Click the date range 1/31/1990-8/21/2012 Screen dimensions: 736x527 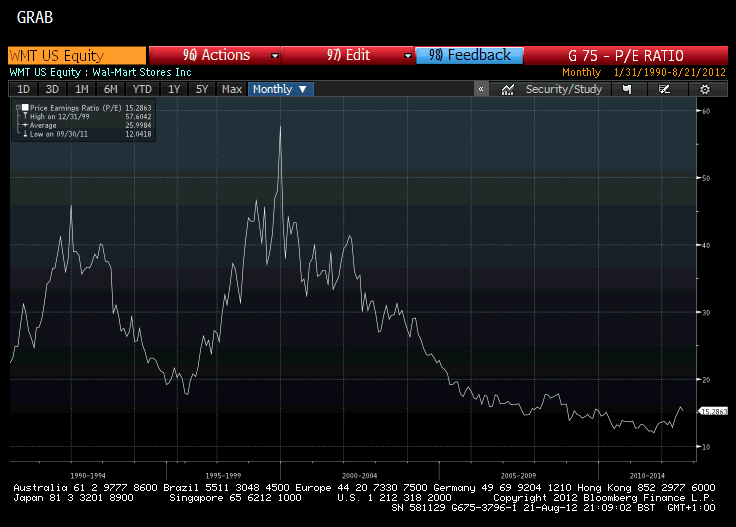click(670, 72)
